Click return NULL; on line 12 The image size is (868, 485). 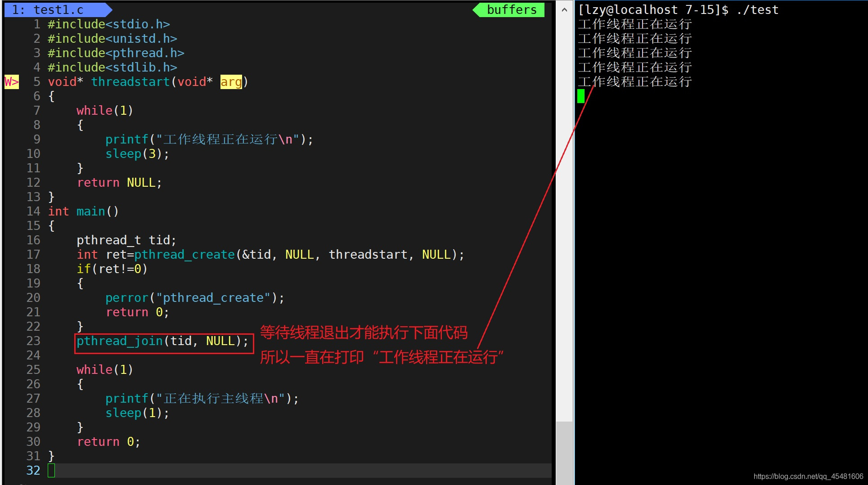[x=119, y=183]
